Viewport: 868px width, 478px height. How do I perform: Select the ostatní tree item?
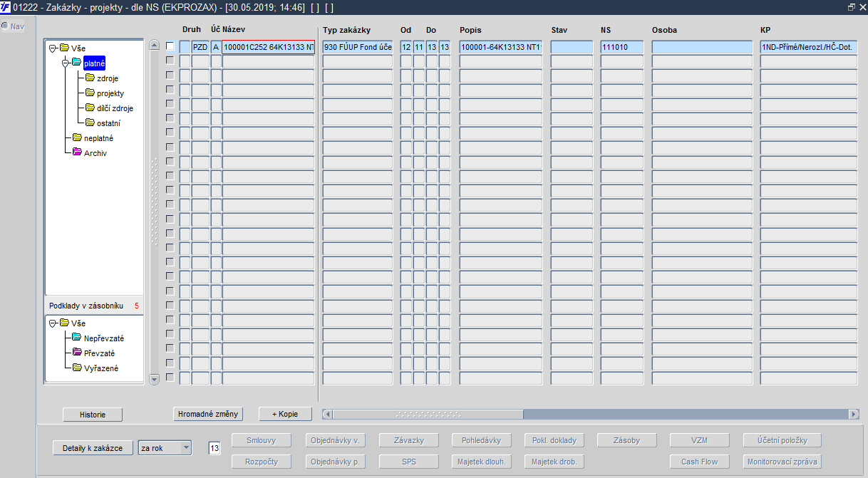(x=108, y=123)
